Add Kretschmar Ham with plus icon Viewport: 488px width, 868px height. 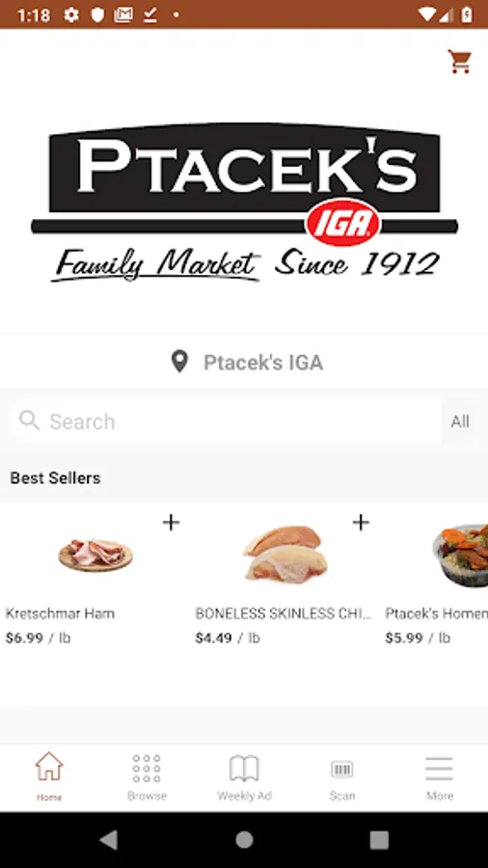click(x=171, y=523)
